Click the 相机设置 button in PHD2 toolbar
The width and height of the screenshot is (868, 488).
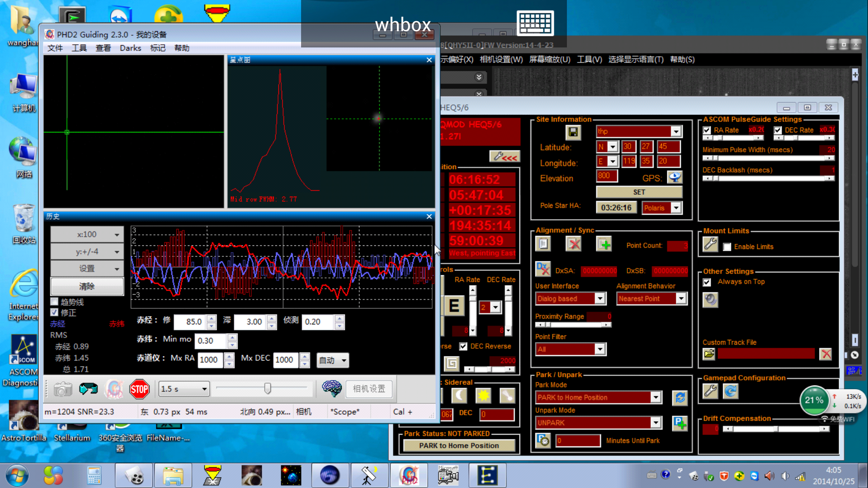click(369, 389)
